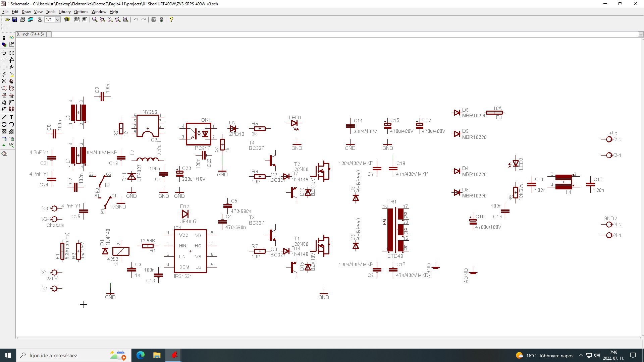Select the Delete X tool
This screenshot has height=362, width=644.
[4, 81]
